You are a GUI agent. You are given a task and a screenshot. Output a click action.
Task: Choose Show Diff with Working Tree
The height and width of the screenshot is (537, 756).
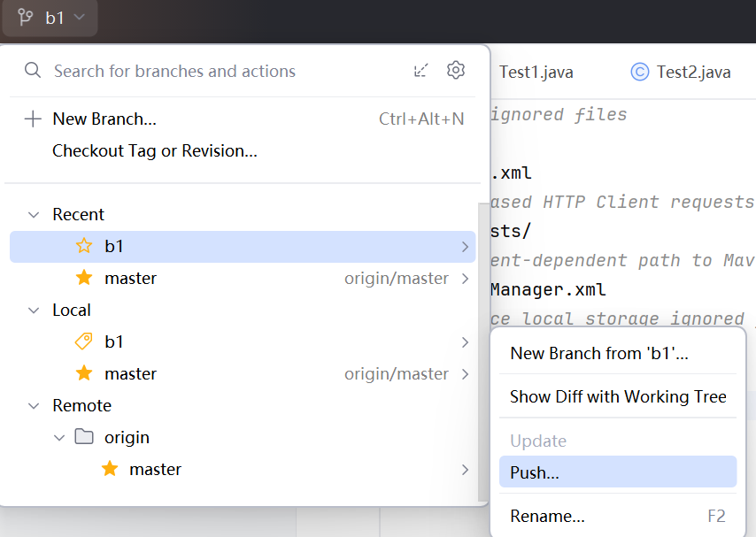pos(618,396)
